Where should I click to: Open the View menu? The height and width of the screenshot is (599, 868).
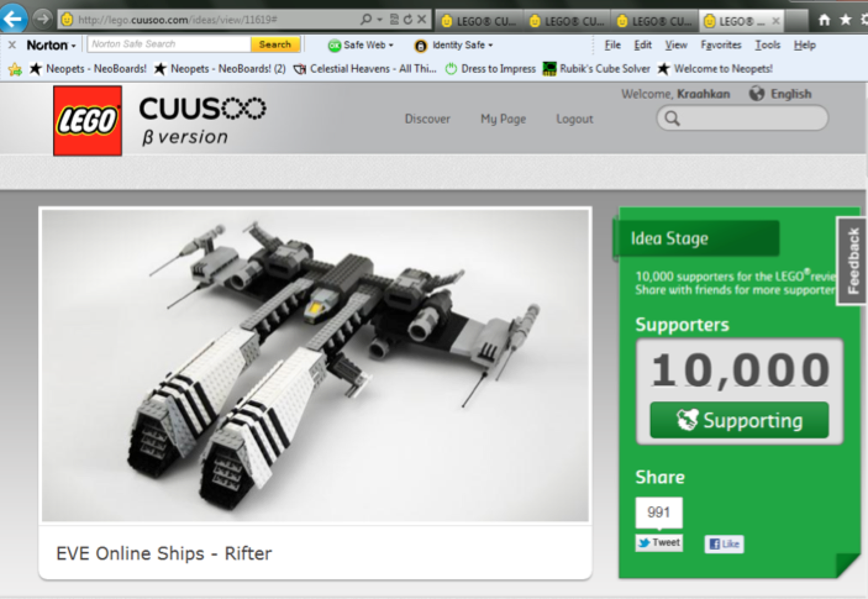(676, 45)
